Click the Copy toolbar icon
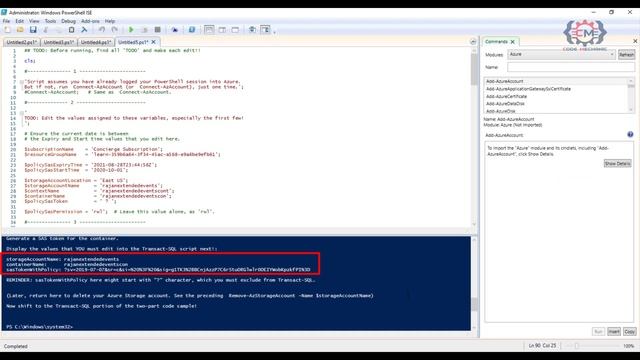Screen dimensions: 640x360 [x=58, y=30]
